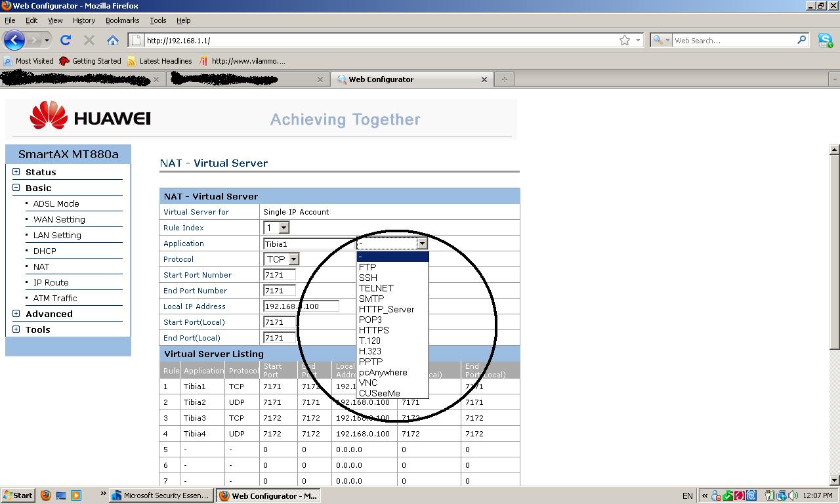Open the NAT page
840x504 pixels.
click(41, 266)
